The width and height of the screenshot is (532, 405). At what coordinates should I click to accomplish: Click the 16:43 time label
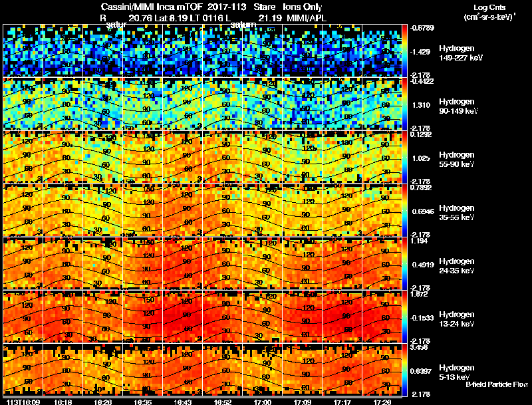pyautogui.click(x=182, y=402)
